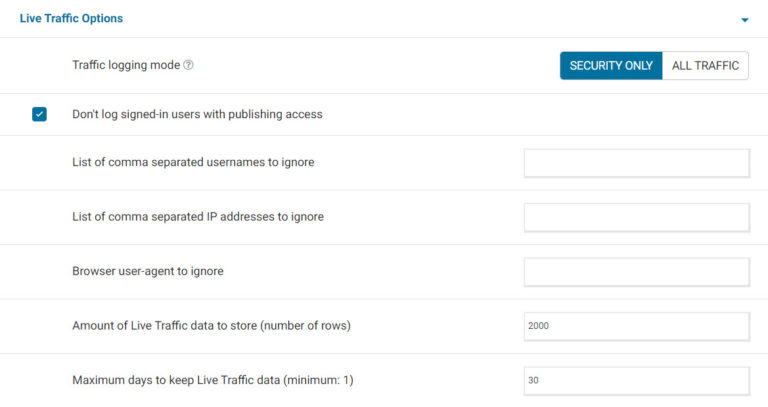Image resolution: width=768 pixels, height=407 pixels.
Task: Click the rows field showing 2000
Action: [x=636, y=326]
